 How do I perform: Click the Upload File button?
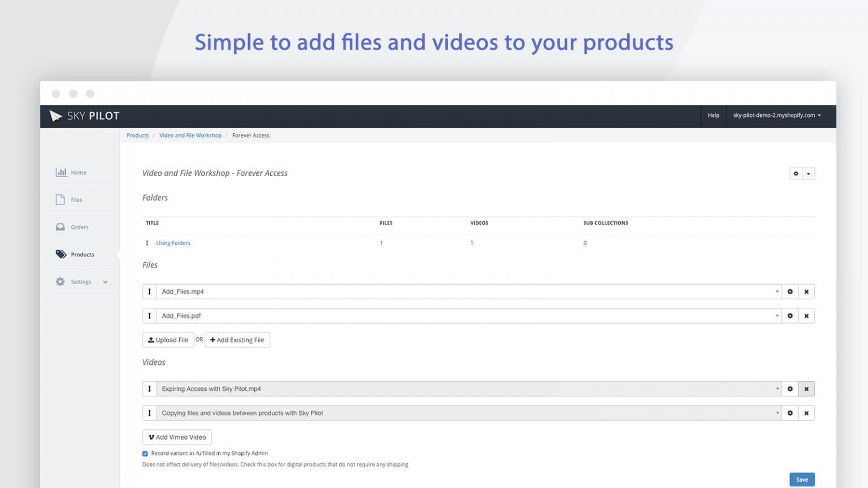[x=168, y=340]
